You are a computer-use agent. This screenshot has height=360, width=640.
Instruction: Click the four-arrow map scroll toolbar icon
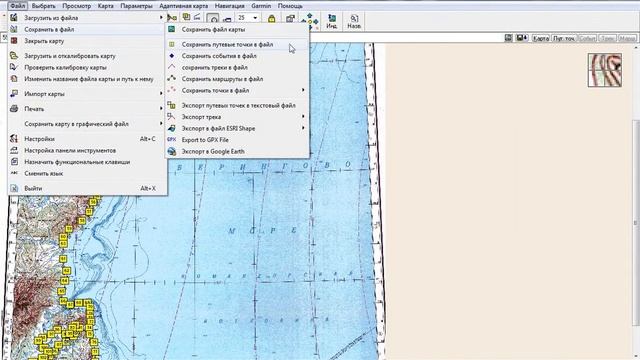coord(310,20)
